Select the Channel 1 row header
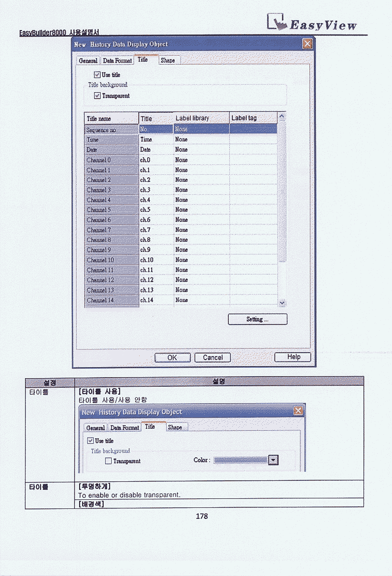 (111, 170)
